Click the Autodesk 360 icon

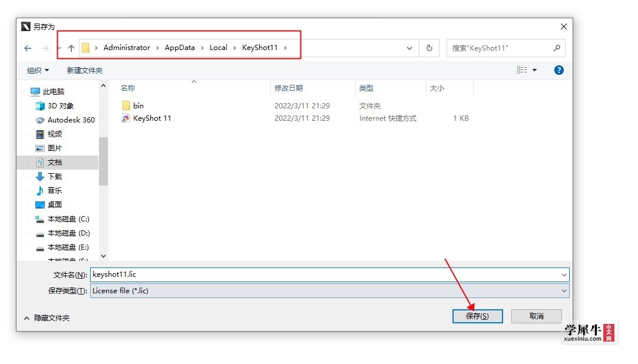click(x=40, y=120)
